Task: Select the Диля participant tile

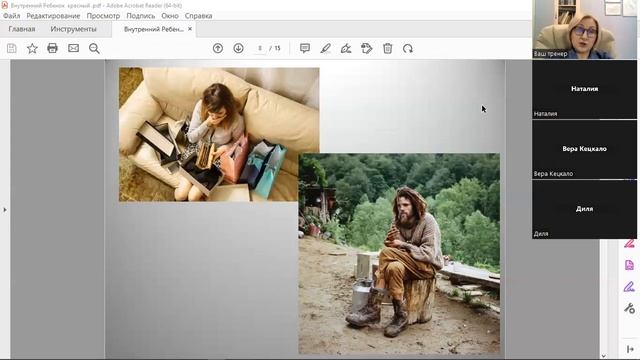Action: 584,209
